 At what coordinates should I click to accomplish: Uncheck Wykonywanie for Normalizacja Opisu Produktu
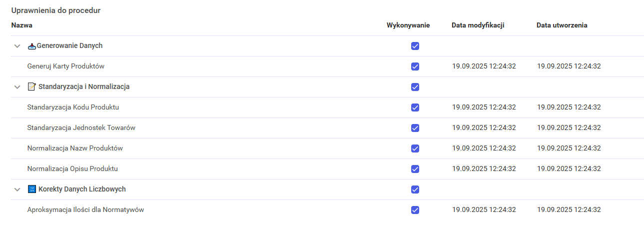pyautogui.click(x=415, y=169)
